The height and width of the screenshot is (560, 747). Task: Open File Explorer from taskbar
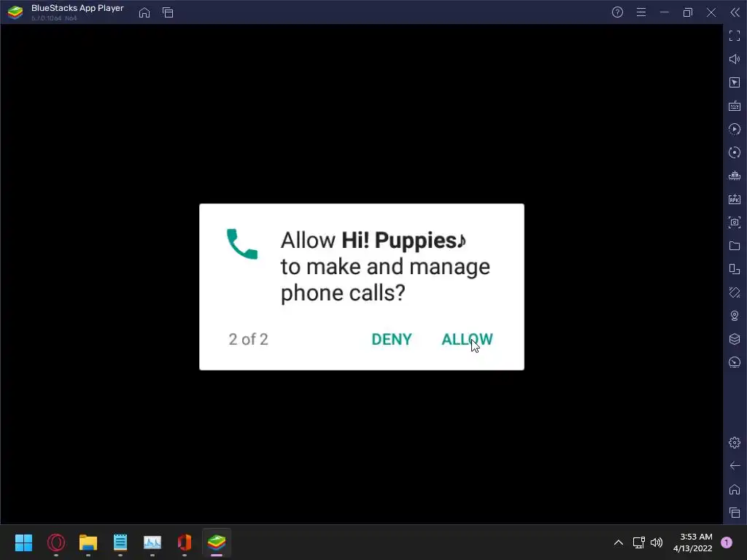coord(88,542)
